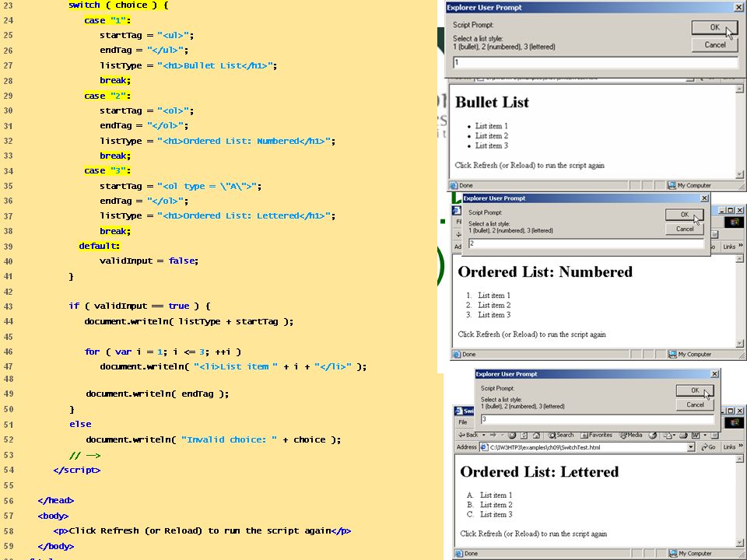Click scroll-down arrow in the Bullet List window
The width and height of the screenshot is (747, 560).
pos(739,174)
